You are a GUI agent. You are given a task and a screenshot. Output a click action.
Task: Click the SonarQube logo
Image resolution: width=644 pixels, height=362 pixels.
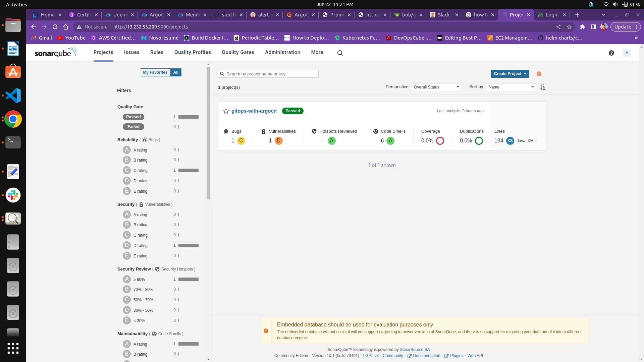point(56,53)
